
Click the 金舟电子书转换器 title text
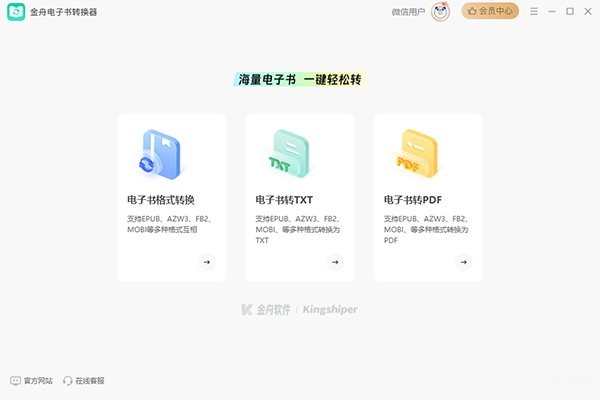64,12
